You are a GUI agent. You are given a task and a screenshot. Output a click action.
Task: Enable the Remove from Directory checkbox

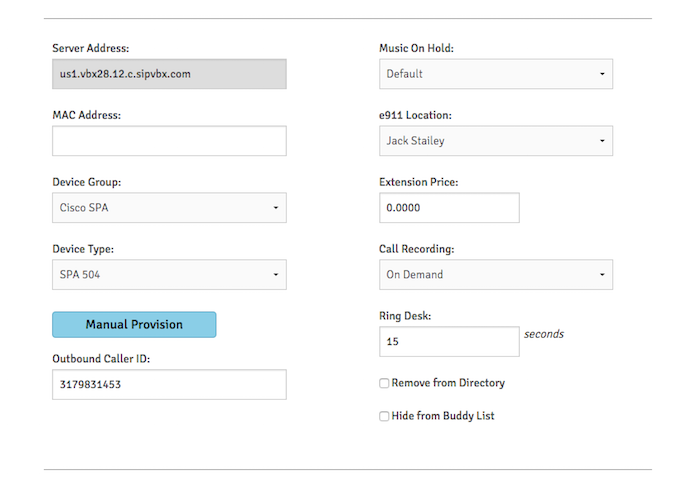384,383
